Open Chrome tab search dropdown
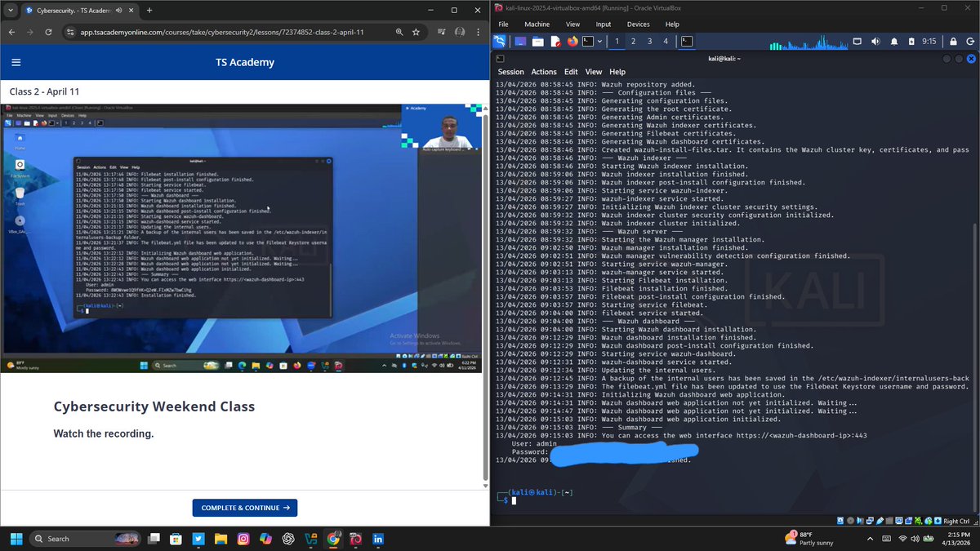Viewport: 980px width, 551px height. 11,11
